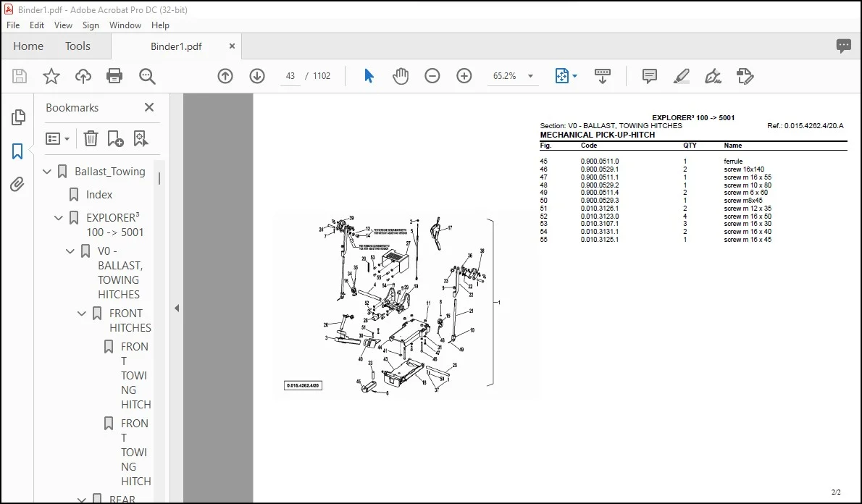The image size is (862, 504).
Task: Print the document
Action: 114,76
